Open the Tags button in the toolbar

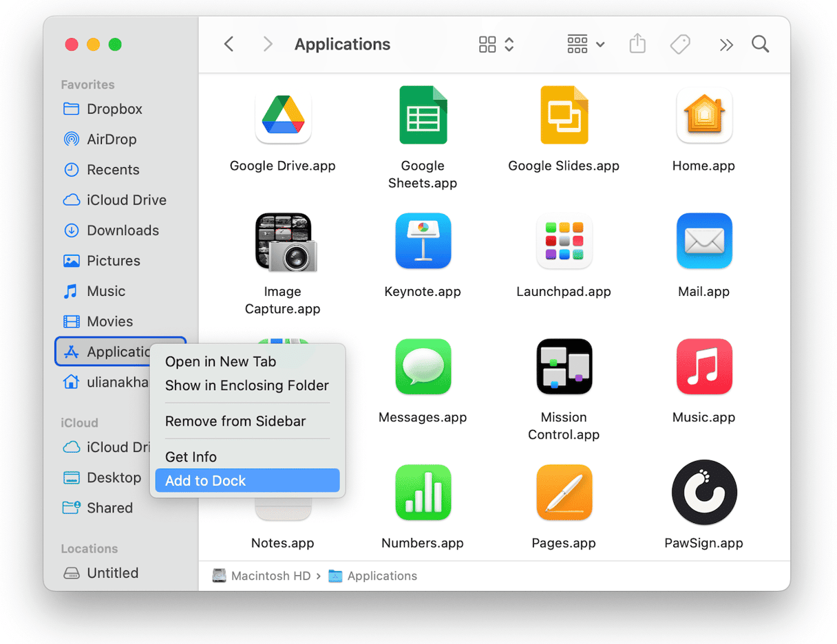point(679,43)
